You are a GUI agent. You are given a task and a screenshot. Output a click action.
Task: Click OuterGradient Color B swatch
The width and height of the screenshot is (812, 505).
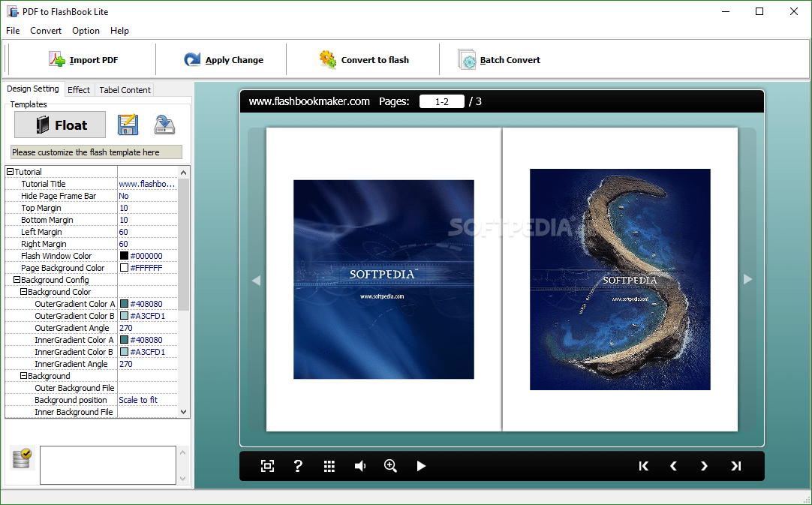(x=125, y=315)
